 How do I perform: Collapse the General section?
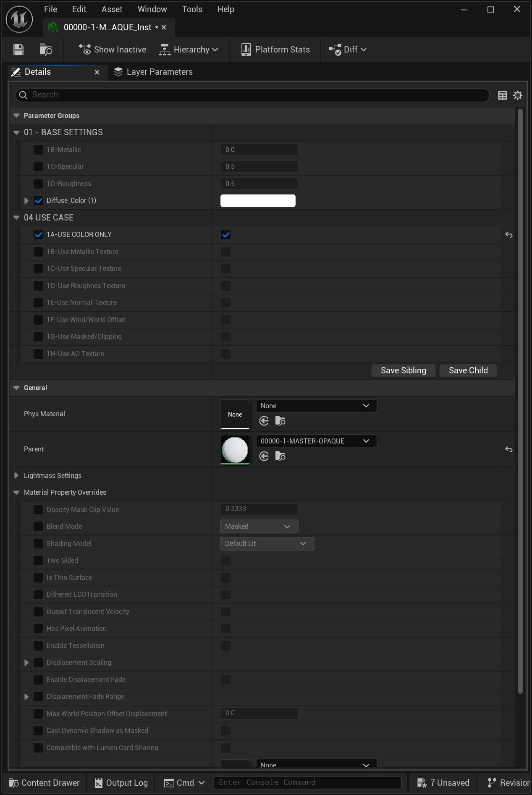tap(16, 388)
